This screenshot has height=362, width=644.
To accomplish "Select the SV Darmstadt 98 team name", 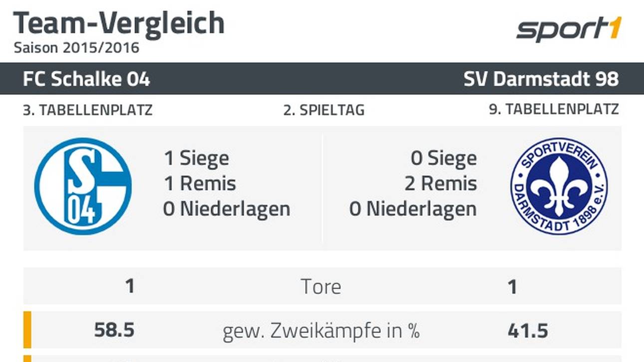I will (x=541, y=79).
